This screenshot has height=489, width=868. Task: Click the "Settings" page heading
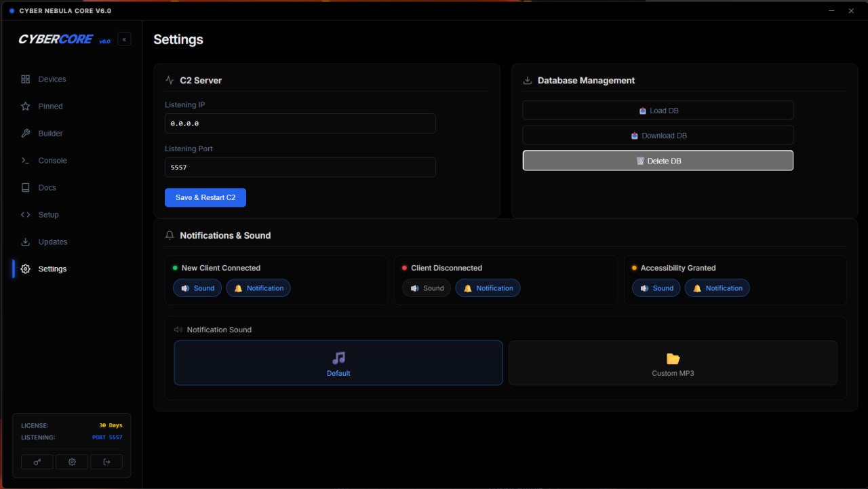(x=178, y=39)
